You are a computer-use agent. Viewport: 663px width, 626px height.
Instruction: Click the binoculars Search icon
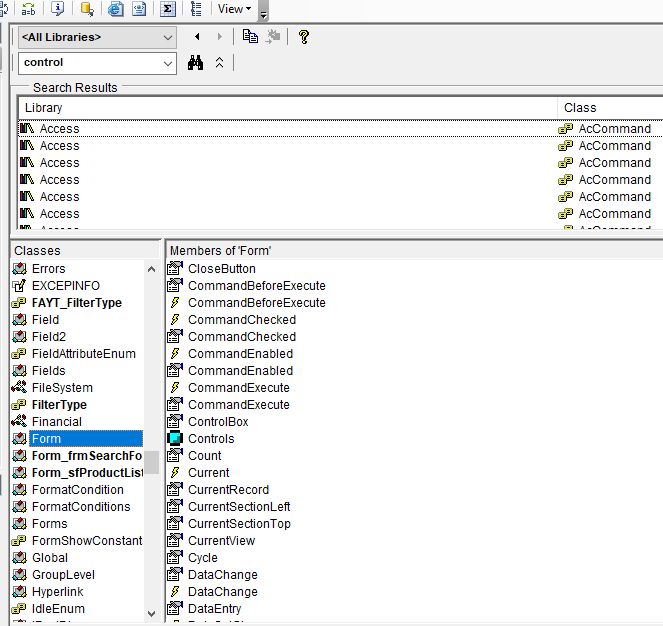[x=195, y=63]
